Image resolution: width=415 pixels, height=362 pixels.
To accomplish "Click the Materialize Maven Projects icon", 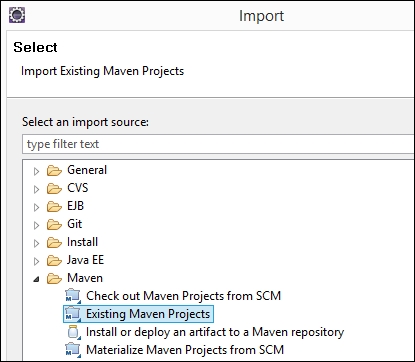I will (73, 350).
